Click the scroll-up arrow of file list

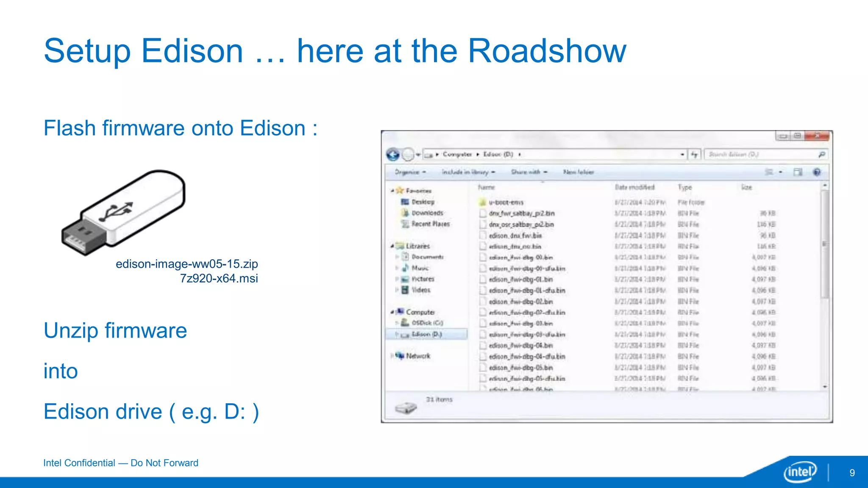tap(825, 186)
